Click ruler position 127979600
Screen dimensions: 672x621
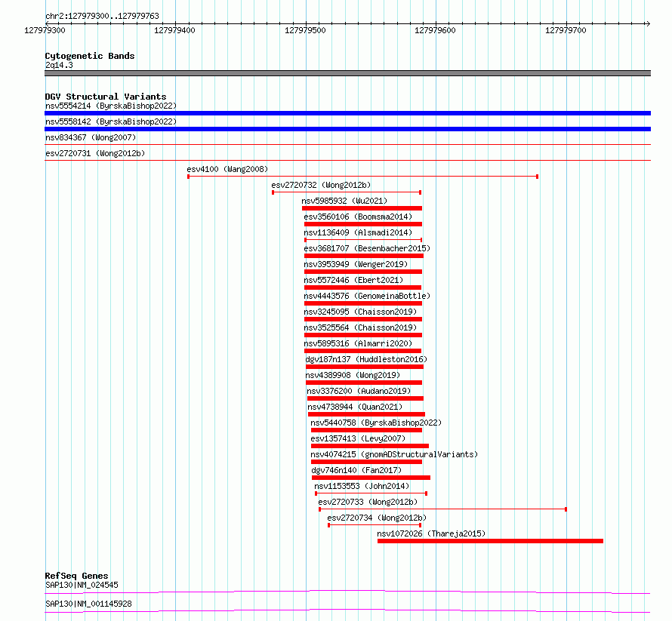coord(436,30)
